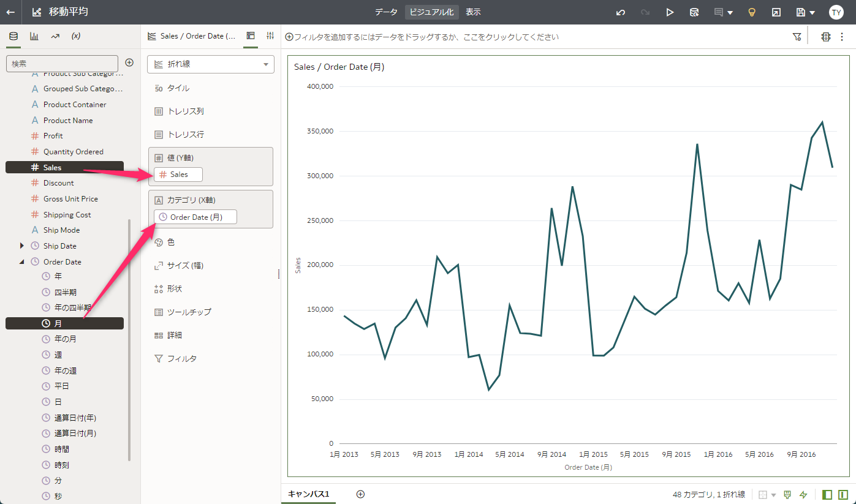Select the Sales measure in data panel
This screenshot has width=856, height=504.
[x=64, y=167]
